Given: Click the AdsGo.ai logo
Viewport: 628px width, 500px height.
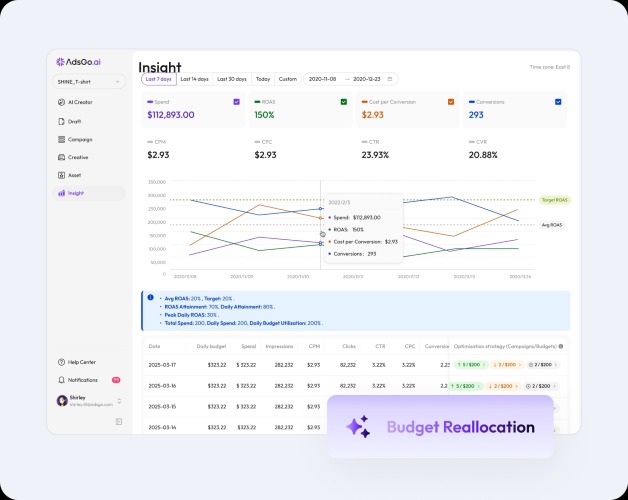Looking at the screenshot, I should 78,62.
